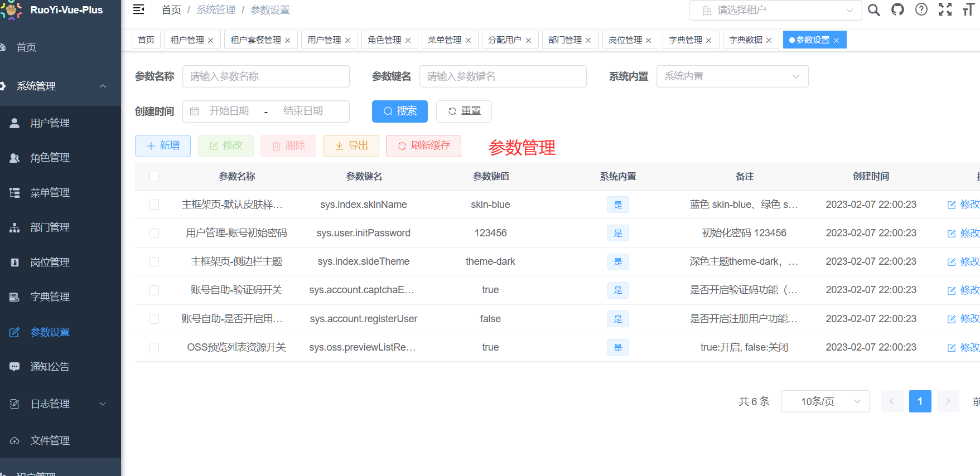980x476 pixels.
Task: Focus the 参数名称 input field
Action: (x=266, y=76)
